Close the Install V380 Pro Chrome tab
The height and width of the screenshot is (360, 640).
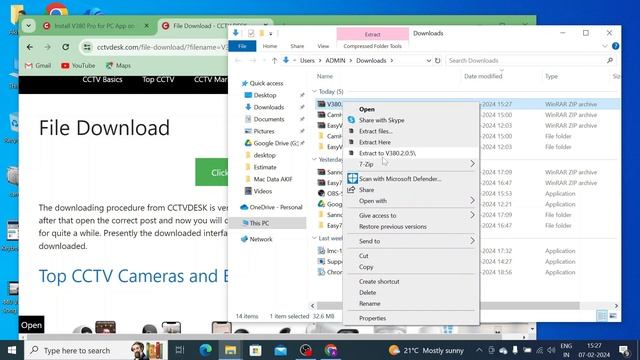coord(147,26)
